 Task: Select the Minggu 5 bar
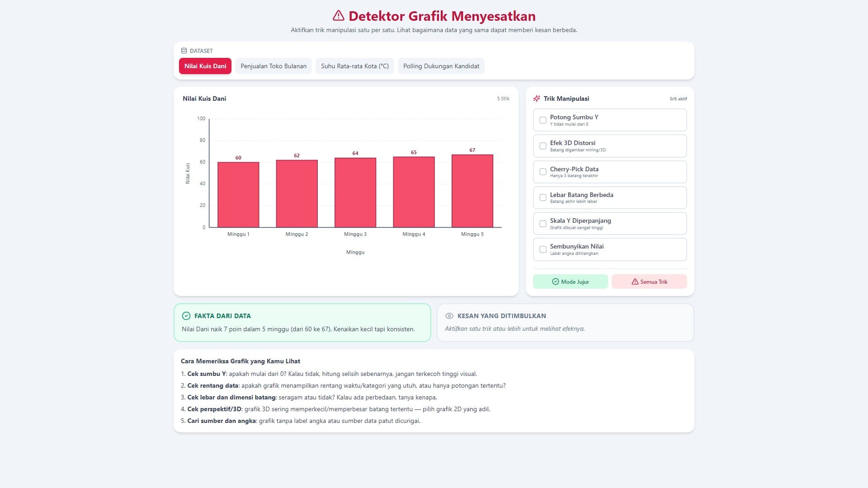pos(472,191)
